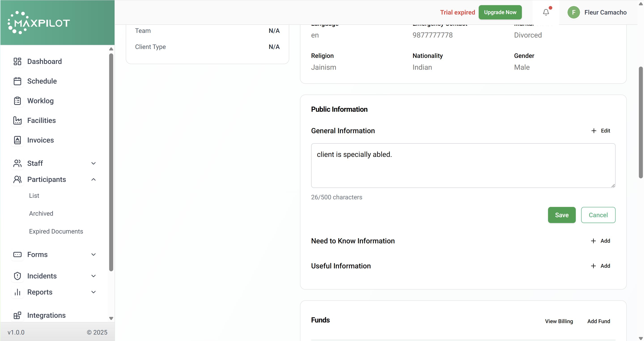Click the Dashboard grid icon
The height and width of the screenshot is (341, 644).
17,61
